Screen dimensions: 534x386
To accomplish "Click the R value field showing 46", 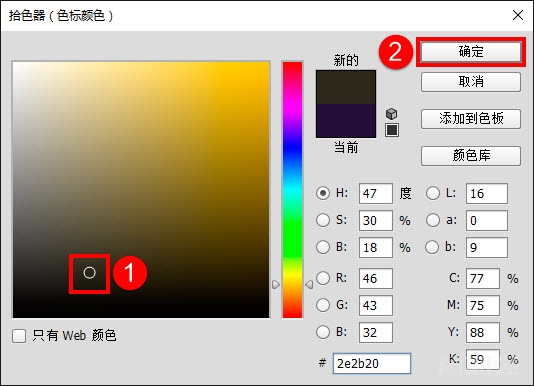I will pyautogui.click(x=376, y=278).
